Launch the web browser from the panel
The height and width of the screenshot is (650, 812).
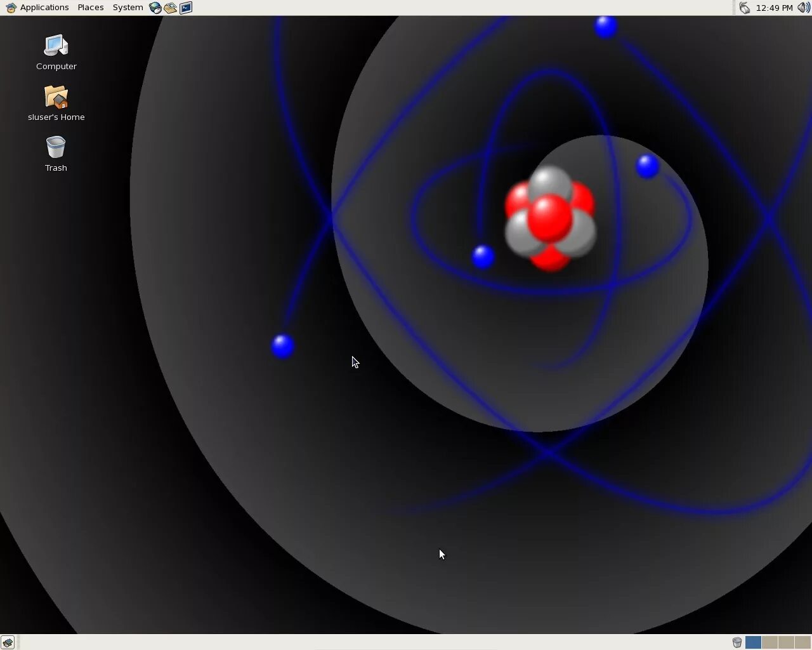pyautogui.click(x=155, y=8)
